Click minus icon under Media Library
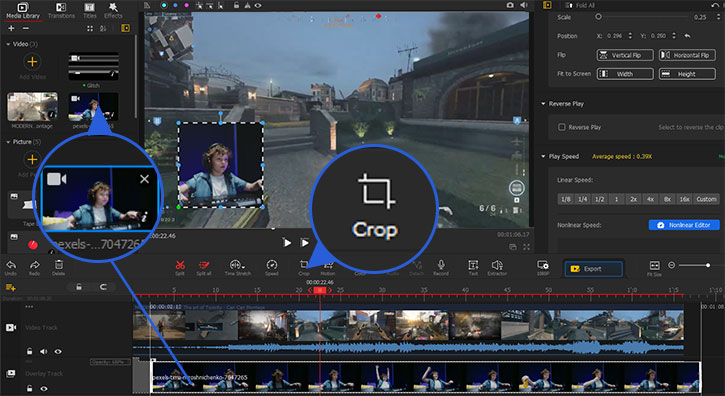 [x=26, y=28]
